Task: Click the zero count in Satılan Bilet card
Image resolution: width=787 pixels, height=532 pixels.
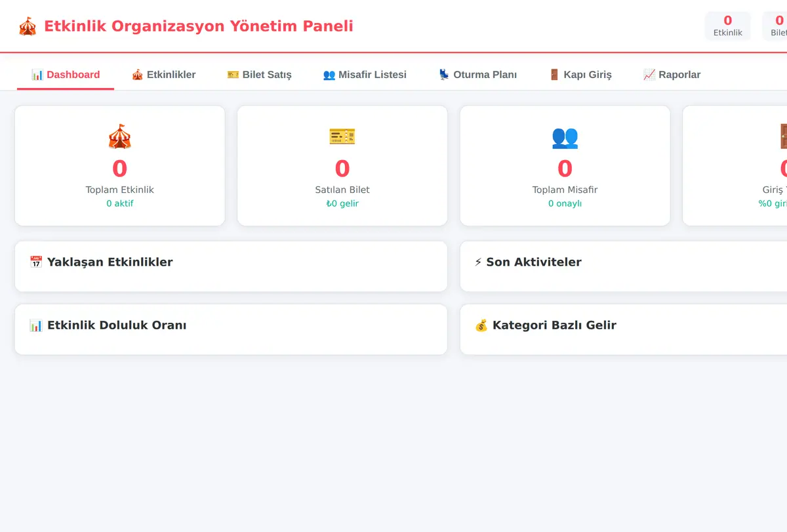Action: click(x=342, y=169)
